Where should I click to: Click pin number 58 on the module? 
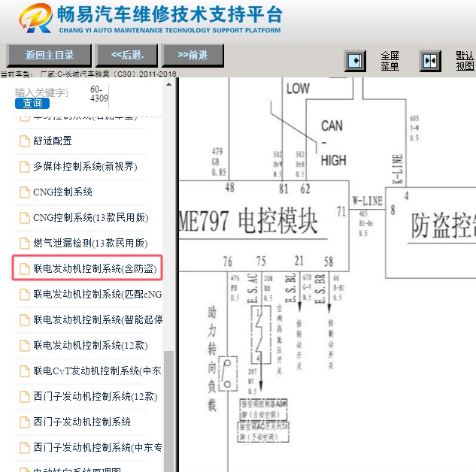(328, 262)
